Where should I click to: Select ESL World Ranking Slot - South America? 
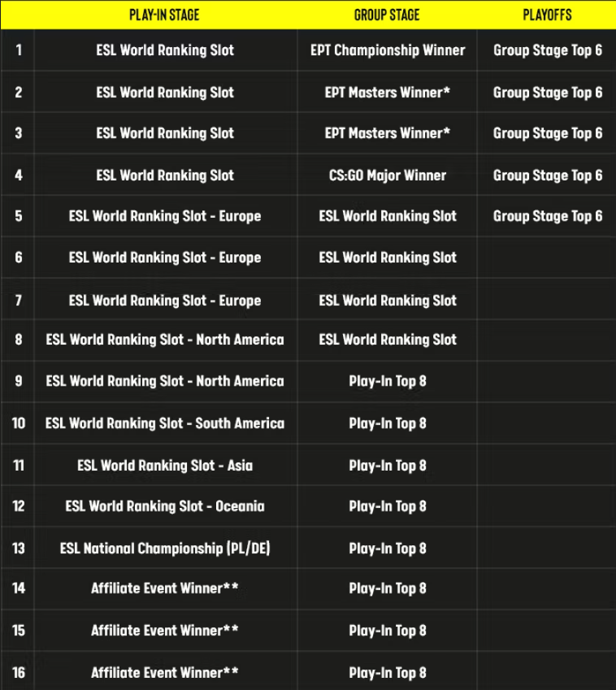pyautogui.click(x=165, y=423)
